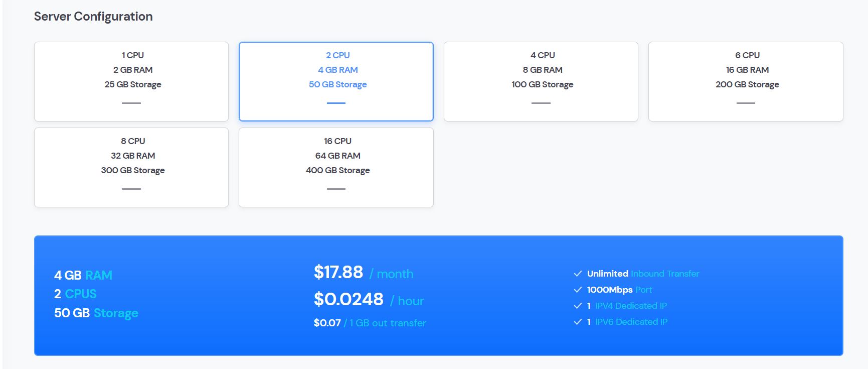Pick the 16 CPU 64 GB RAM server

(336, 167)
